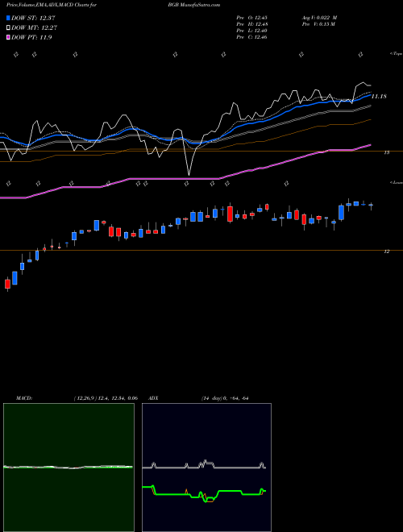Image resolution: width=403 pixels, height=532 pixels.
Task: Click the first lows diamond marker at far left
Action: click(x=9, y=184)
